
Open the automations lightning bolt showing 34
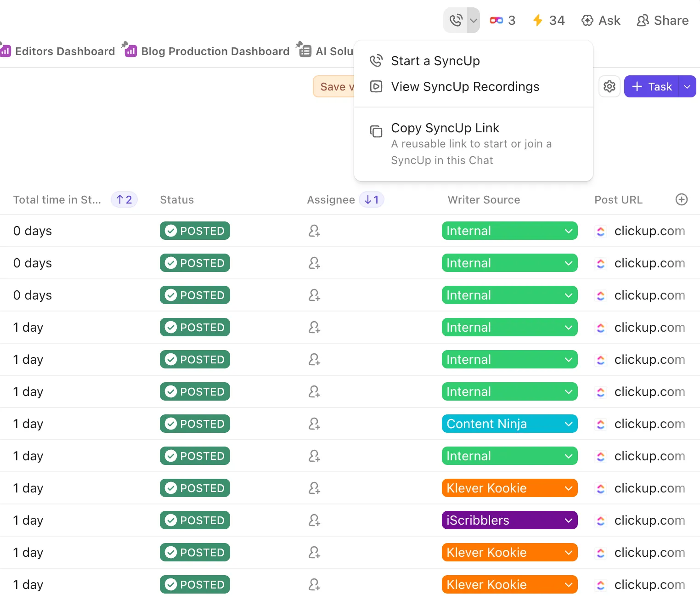click(x=548, y=20)
